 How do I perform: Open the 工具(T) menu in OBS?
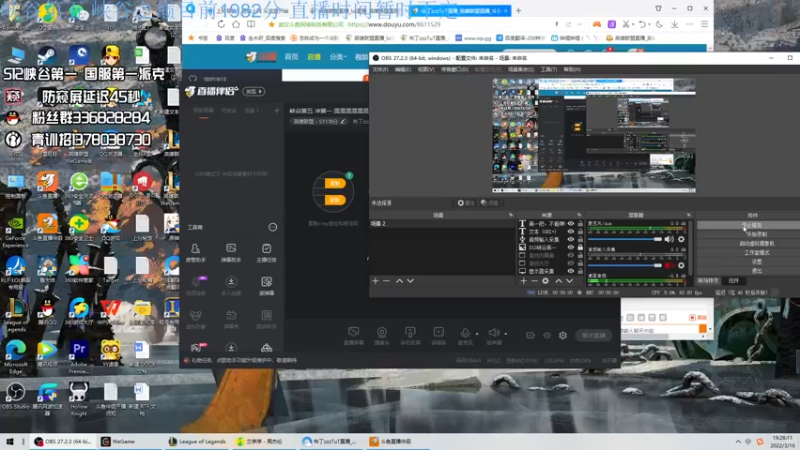click(x=548, y=69)
